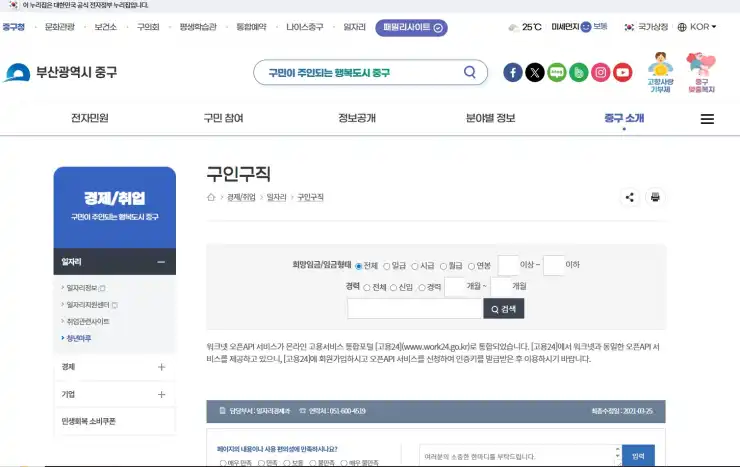The height and width of the screenshot is (467, 740).
Task: Click the 중구청 top link
Action: [14, 27]
